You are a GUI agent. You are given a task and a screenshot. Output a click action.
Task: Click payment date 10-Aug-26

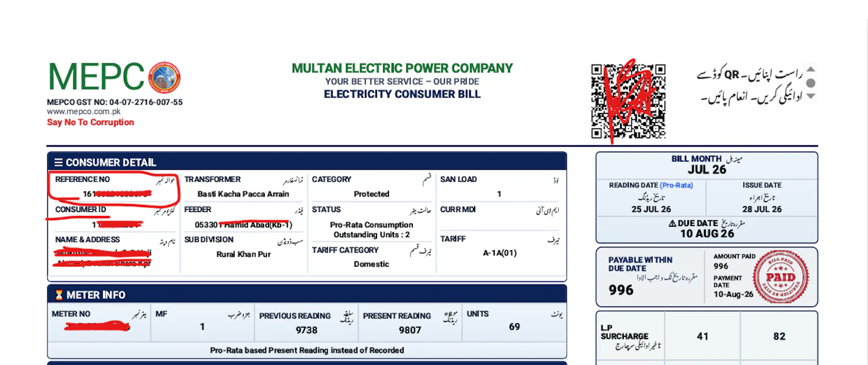click(733, 294)
